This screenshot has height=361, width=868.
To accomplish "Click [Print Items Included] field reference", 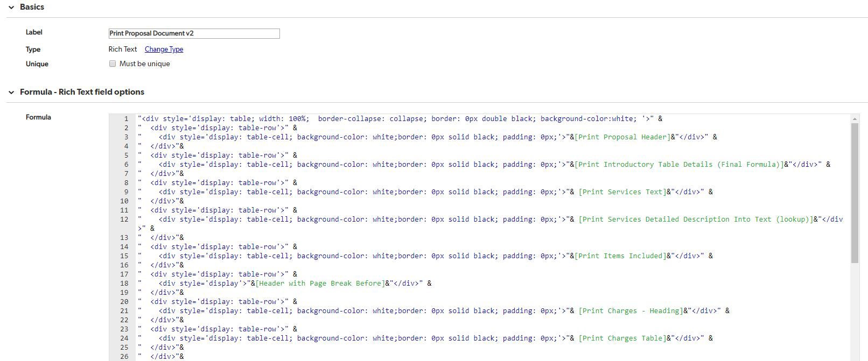I will pyautogui.click(x=620, y=256).
